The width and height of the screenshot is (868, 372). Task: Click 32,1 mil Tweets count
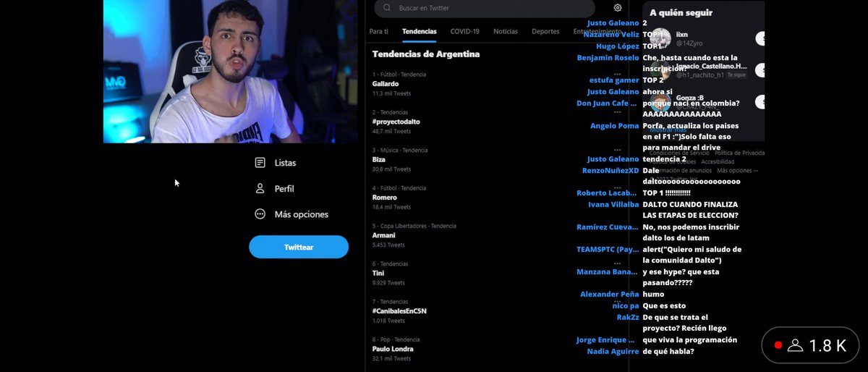coord(391,358)
